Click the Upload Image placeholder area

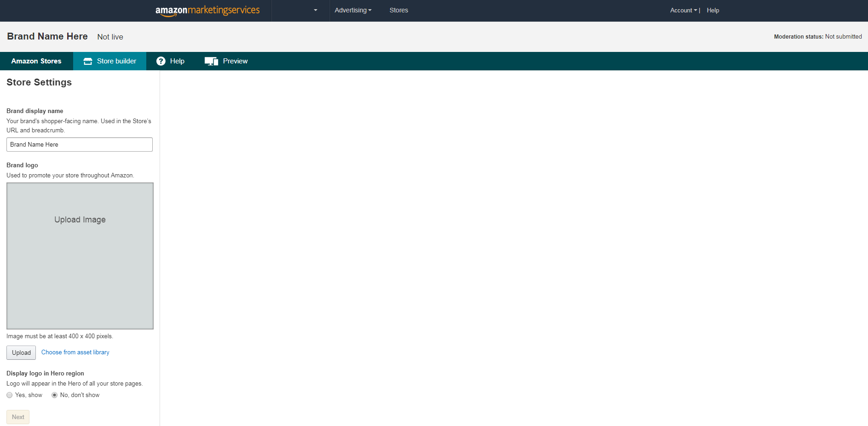[80, 256]
